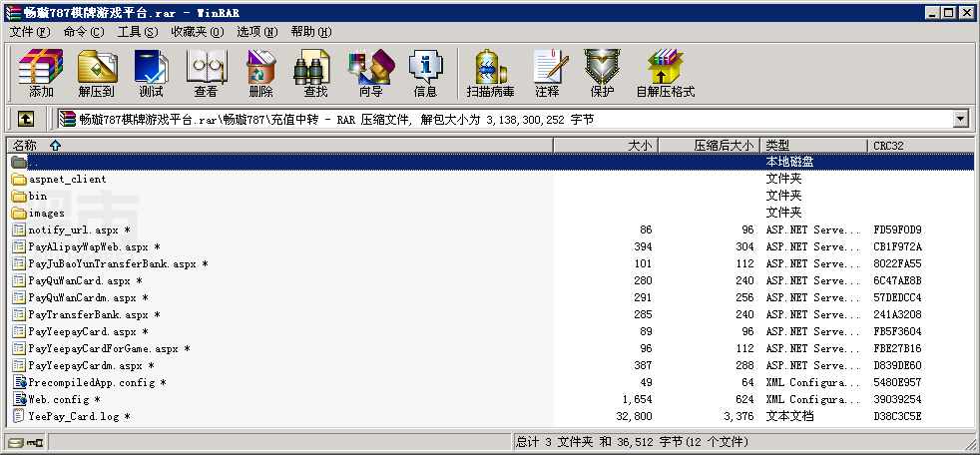The height and width of the screenshot is (455, 980).
Task: Open the 帮助(H) menu
Action: (x=310, y=32)
